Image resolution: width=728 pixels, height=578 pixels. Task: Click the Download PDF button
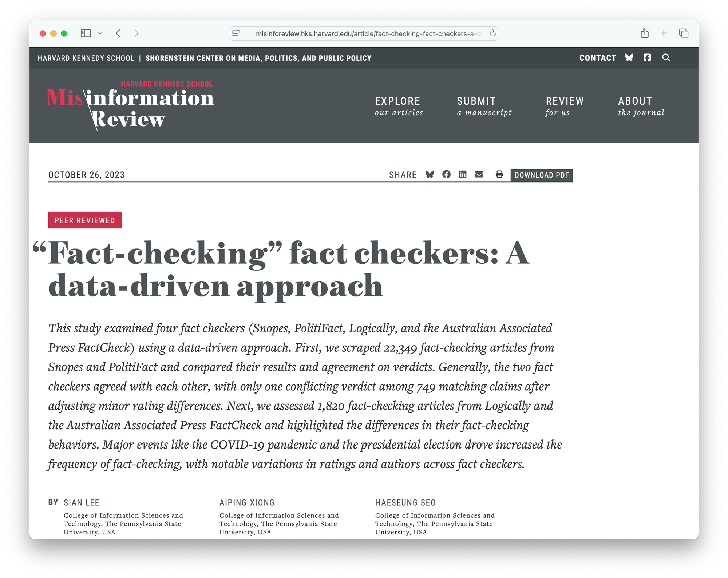tap(541, 175)
